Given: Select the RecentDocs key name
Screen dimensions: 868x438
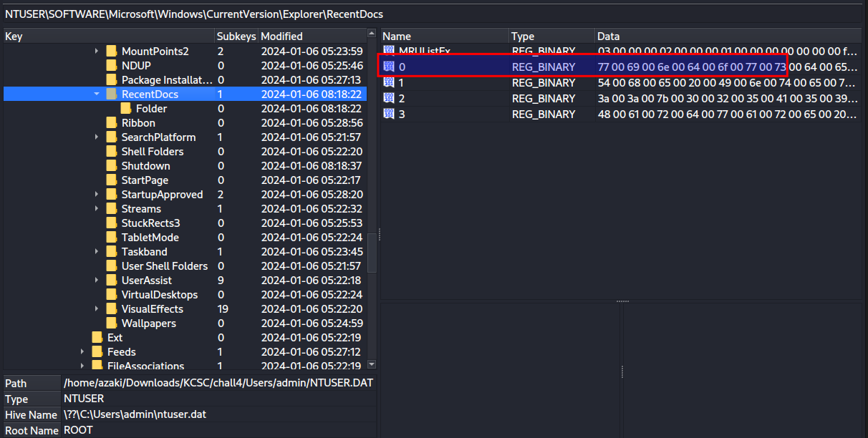Looking at the screenshot, I should click(150, 94).
